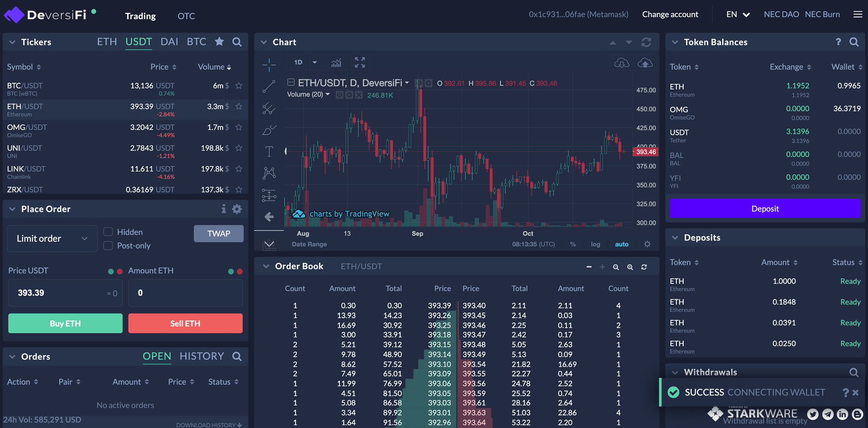Open the NEC DAO link
The height and width of the screenshot is (428, 868).
pyautogui.click(x=781, y=14)
